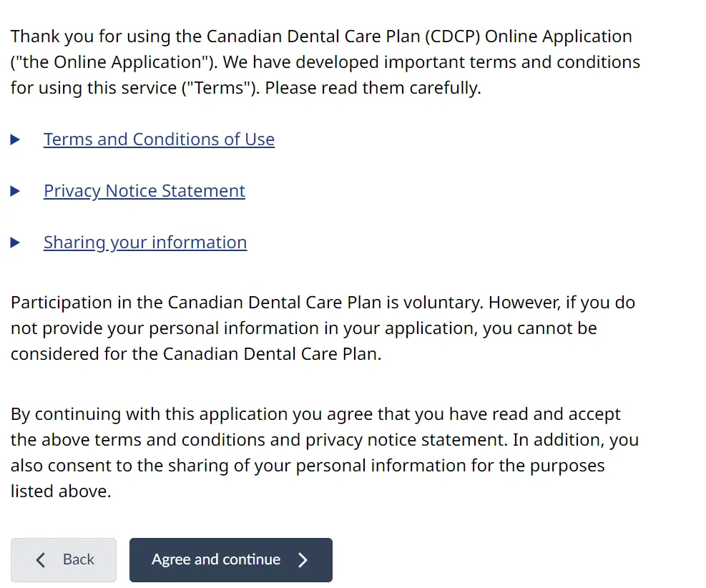This screenshot has width=706, height=588.
Task: Click the quoted "the Online Application" text
Action: [x=114, y=62]
